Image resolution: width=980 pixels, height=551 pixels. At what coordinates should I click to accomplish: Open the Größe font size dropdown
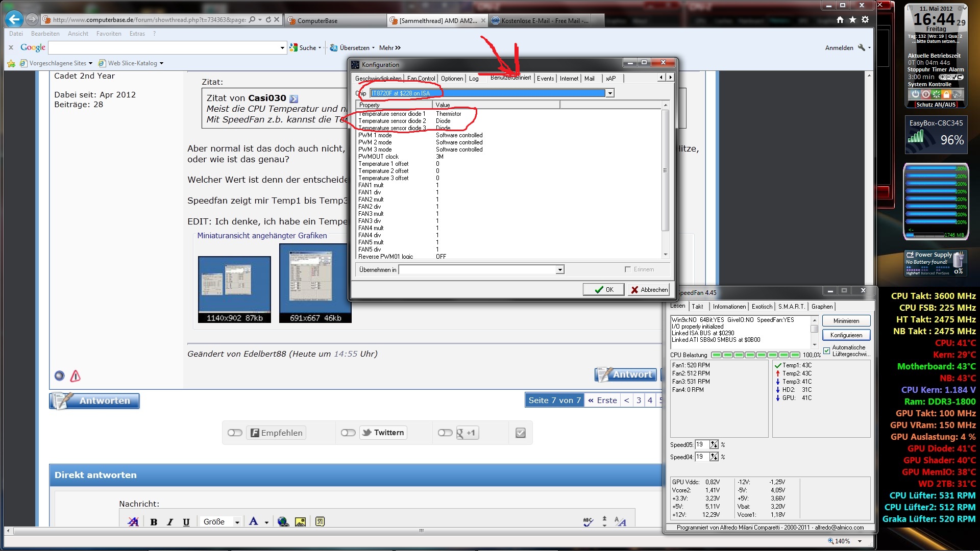click(237, 522)
